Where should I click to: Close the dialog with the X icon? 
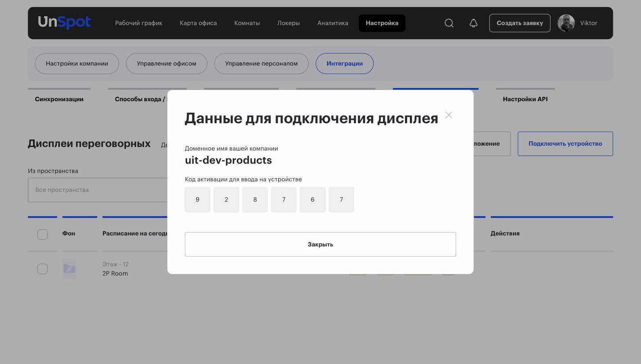[x=449, y=115]
